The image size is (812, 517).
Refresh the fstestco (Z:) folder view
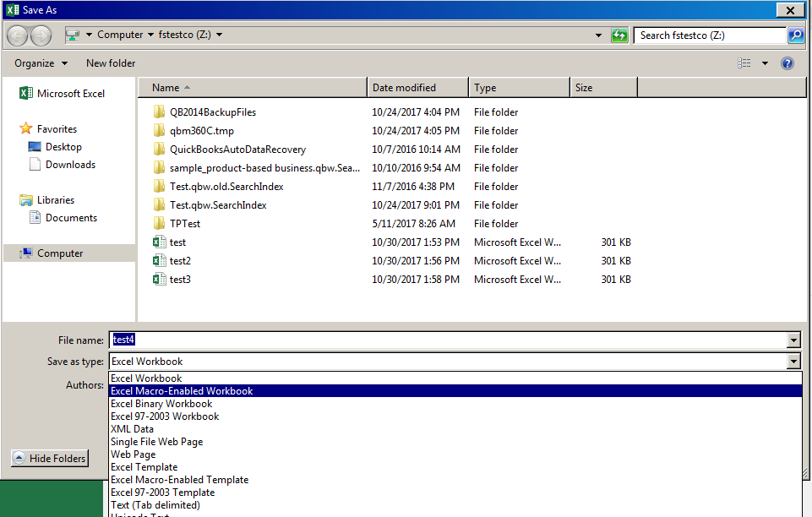(x=619, y=35)
